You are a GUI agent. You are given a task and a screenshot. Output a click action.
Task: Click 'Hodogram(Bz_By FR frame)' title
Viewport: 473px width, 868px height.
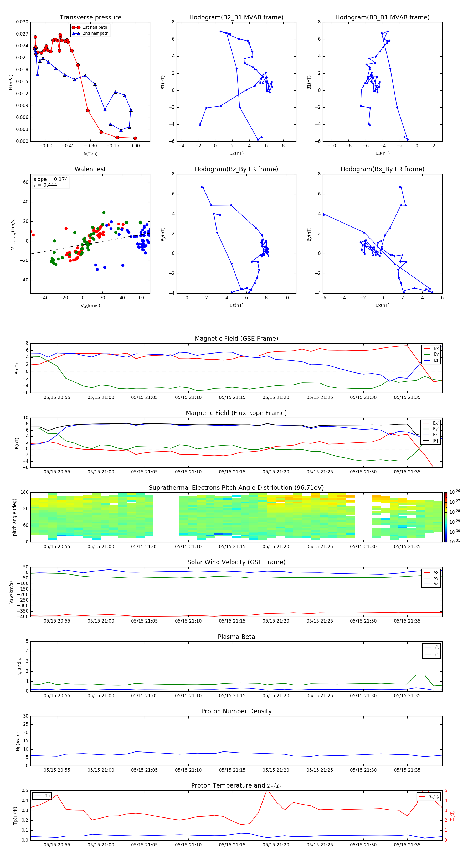236,169
